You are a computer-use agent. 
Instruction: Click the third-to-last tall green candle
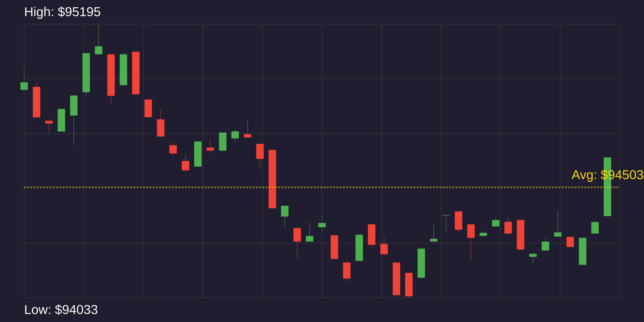582,251
